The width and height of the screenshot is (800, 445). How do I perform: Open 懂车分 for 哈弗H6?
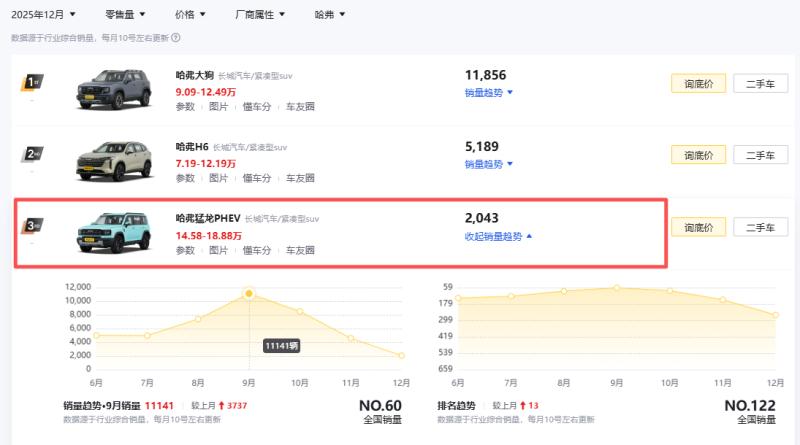click(257, 178)
